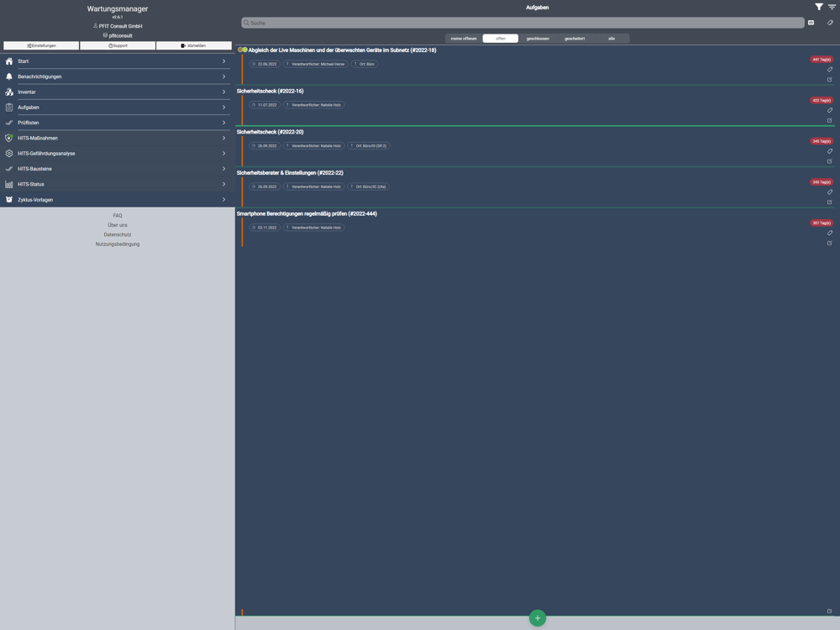
Task: Click the chart icon for HITS-Status
Action: pyautogui.click(x=9, y=184)
